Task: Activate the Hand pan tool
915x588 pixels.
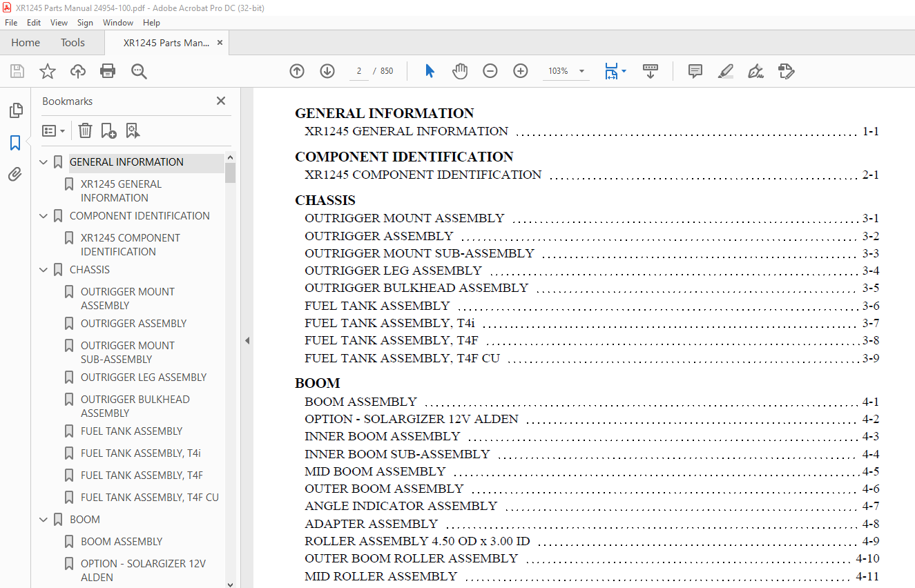Action: click(460, 71)
